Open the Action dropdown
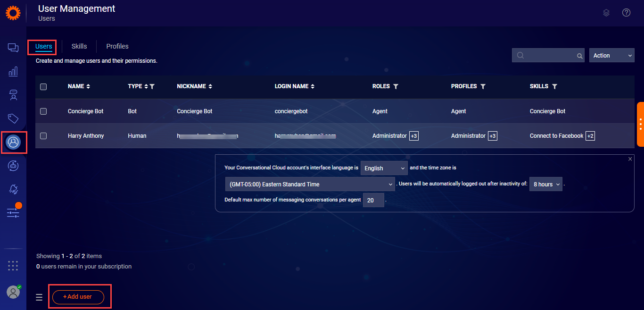 (611, 56)
